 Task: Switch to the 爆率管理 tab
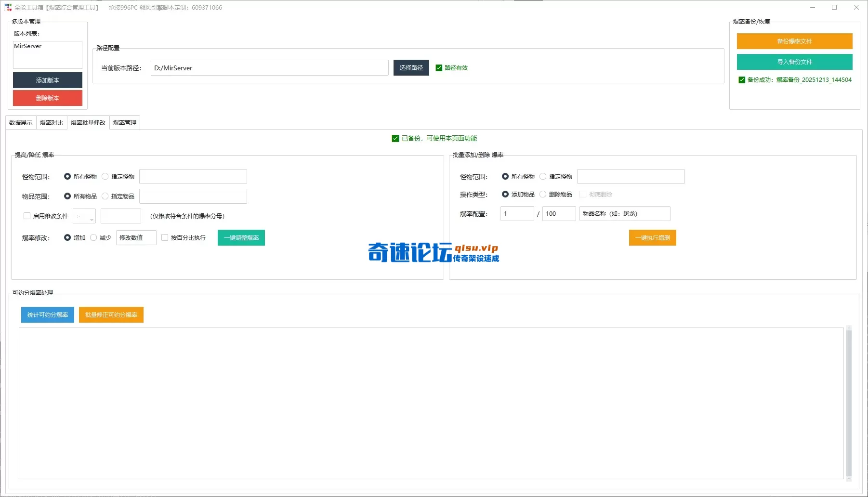124,122
